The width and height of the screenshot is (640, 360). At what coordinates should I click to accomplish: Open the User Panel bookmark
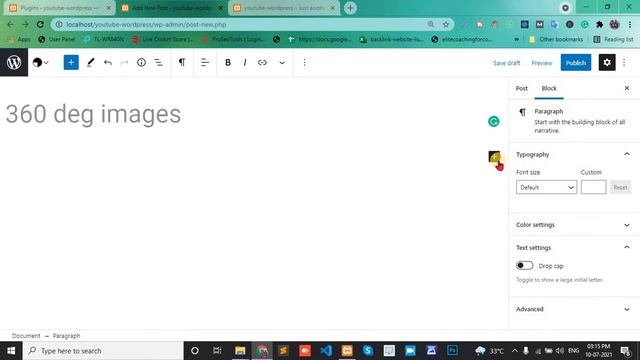57,39
